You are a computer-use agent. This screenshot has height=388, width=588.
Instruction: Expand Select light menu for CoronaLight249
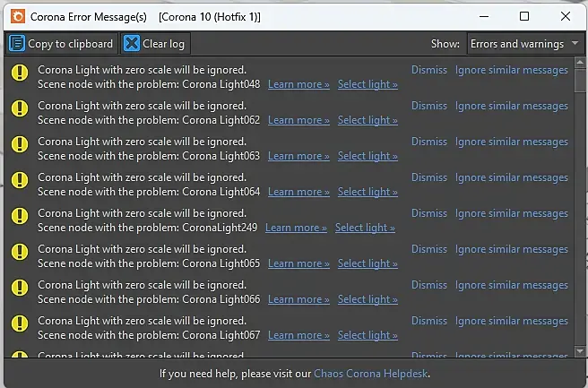coord(365,228)
